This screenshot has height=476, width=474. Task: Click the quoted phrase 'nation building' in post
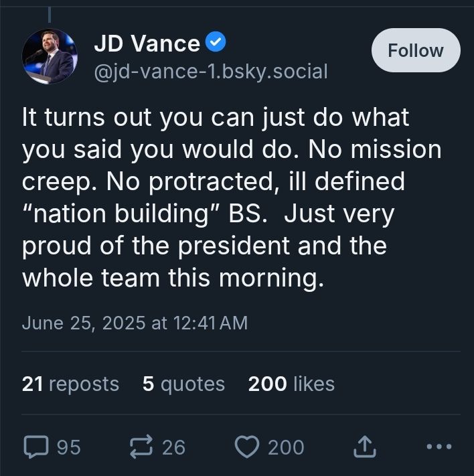121,214
